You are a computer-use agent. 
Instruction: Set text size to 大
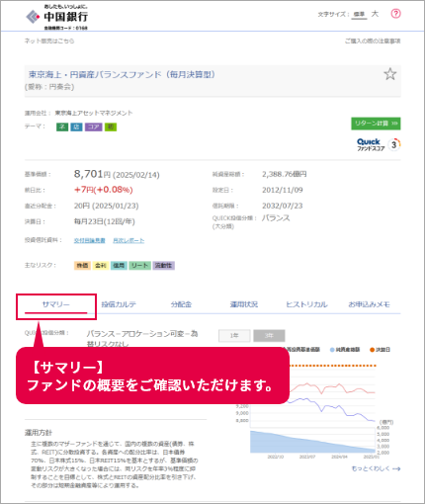click(375, 14)
